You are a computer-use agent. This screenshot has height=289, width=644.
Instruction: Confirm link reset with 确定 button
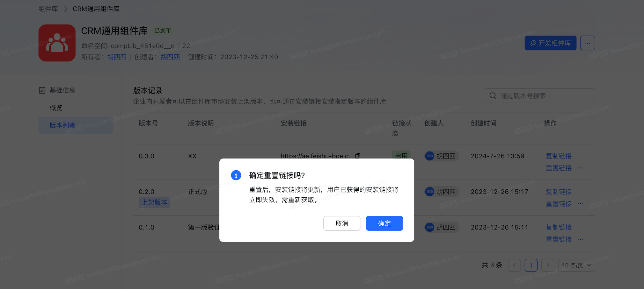[x=384, y=223]
